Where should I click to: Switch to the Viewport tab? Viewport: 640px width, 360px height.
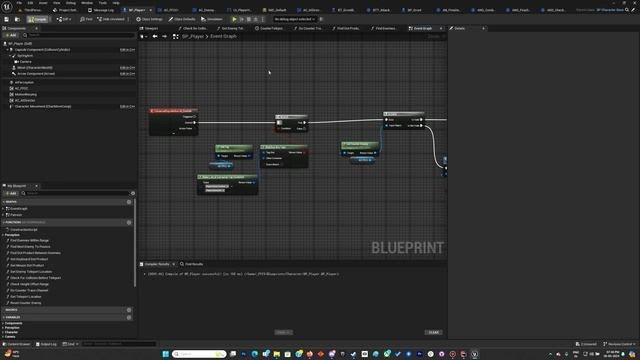pyautogui.click(x=149, y=28)
